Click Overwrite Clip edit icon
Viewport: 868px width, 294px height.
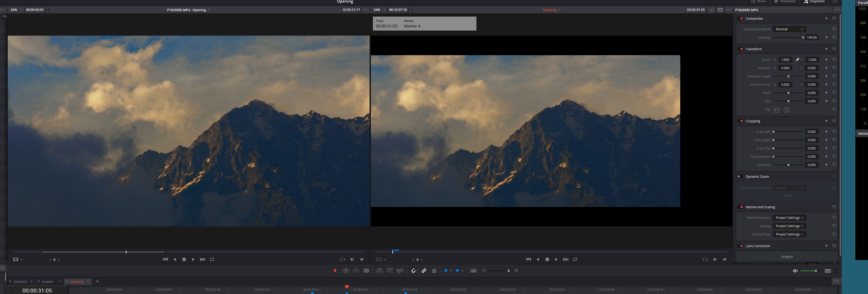[x=390, y=271]
